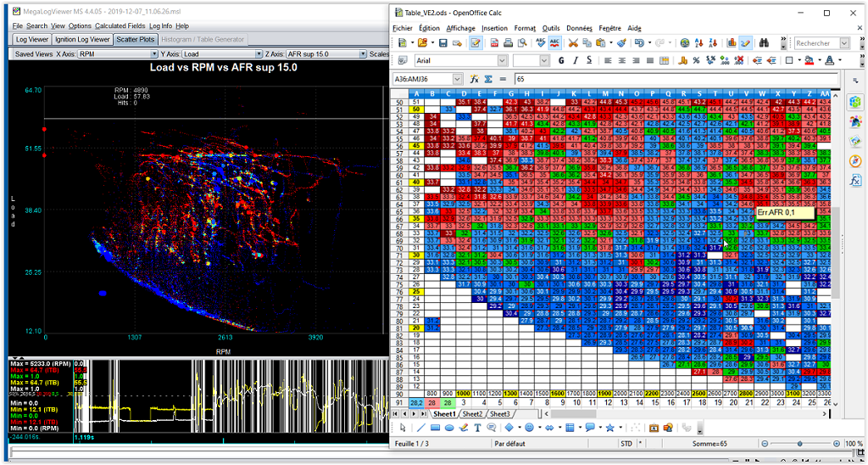The image size is (868, 465).
Task: Open the Calc Données menu
Action: (580, 28)
